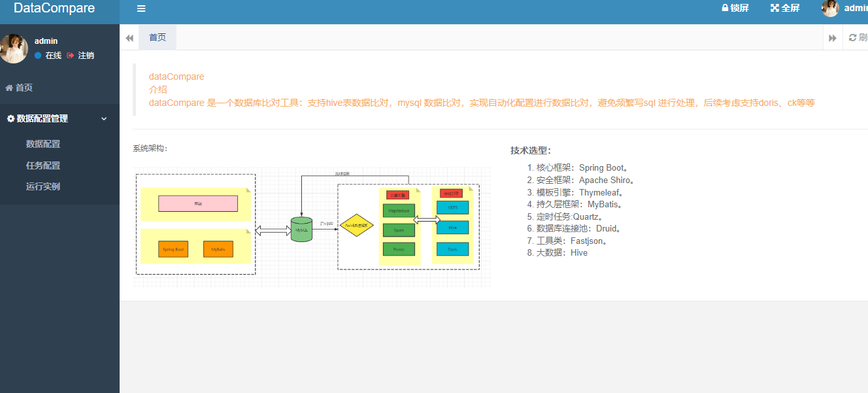Click the 注销 logout icon
The image size is (868, 393).
pyautogui.click(x=71, y=56)
